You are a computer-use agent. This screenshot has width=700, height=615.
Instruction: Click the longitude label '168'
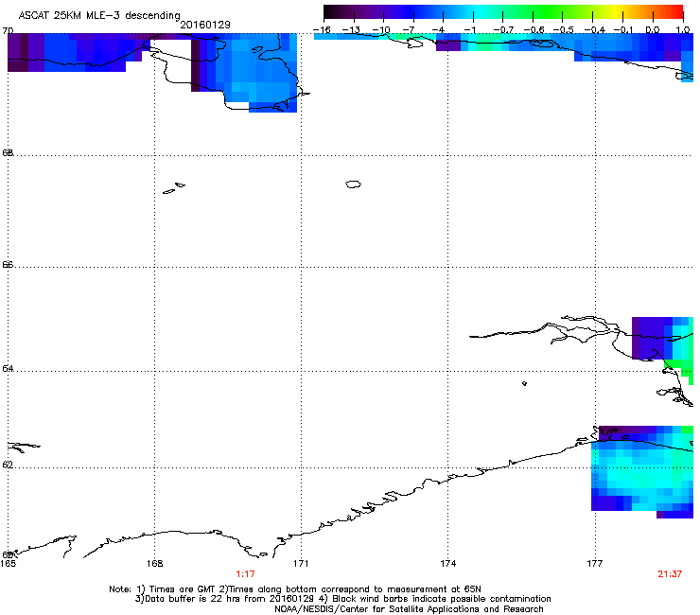[x=154, y=564]
